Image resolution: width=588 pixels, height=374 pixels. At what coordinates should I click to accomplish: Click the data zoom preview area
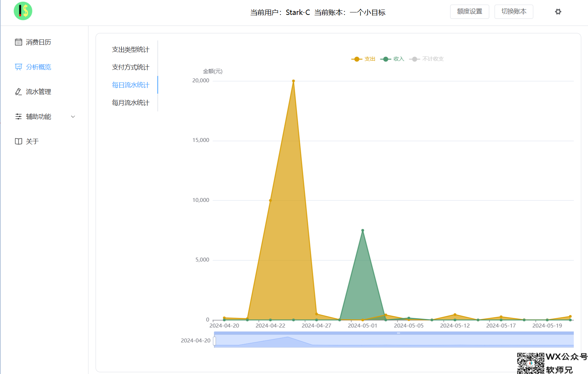pos(394,341)
